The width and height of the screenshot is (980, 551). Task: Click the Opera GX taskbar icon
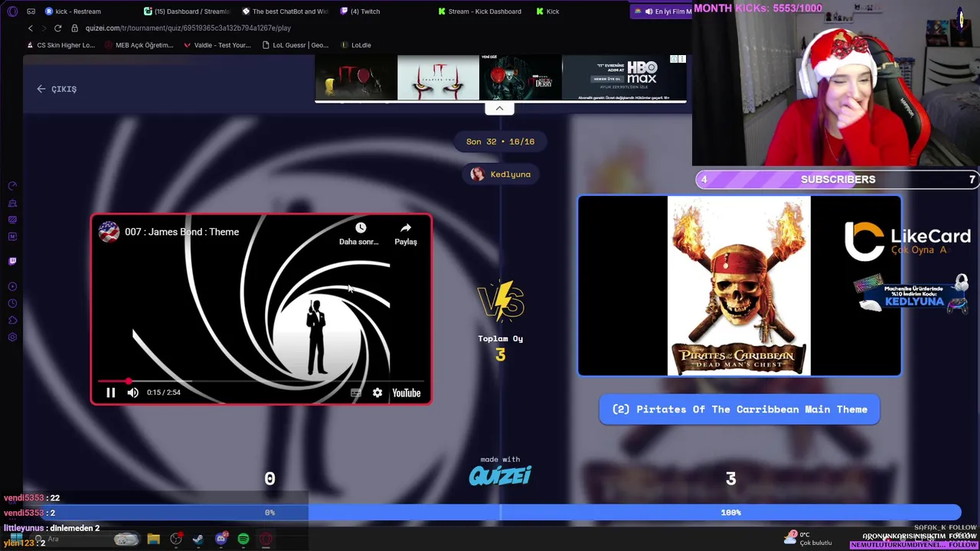266,539
